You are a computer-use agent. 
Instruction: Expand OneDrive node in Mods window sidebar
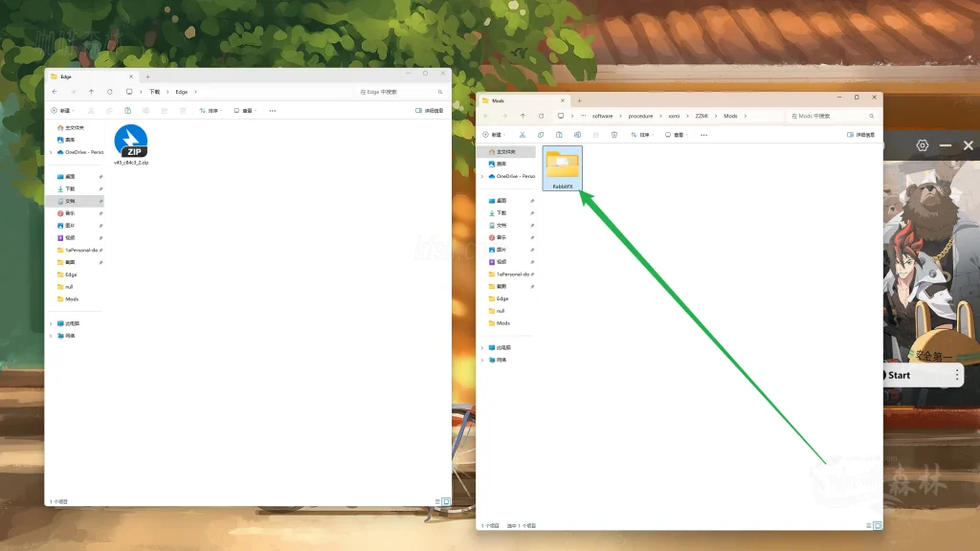(482, 176)
